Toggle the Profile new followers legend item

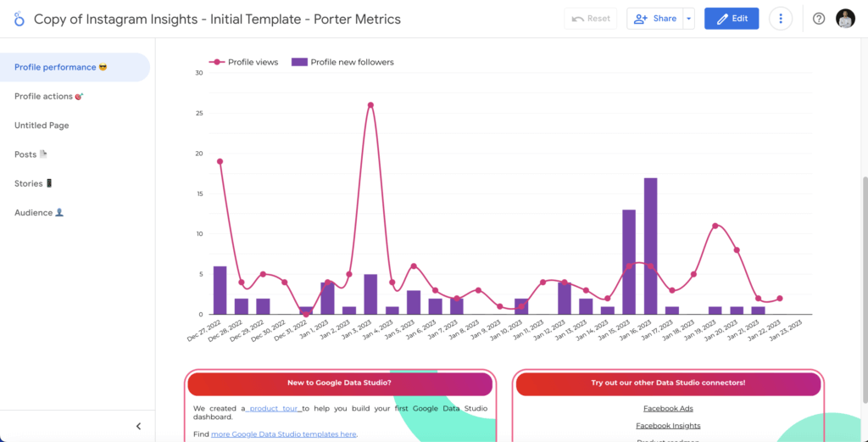point(342,62)
